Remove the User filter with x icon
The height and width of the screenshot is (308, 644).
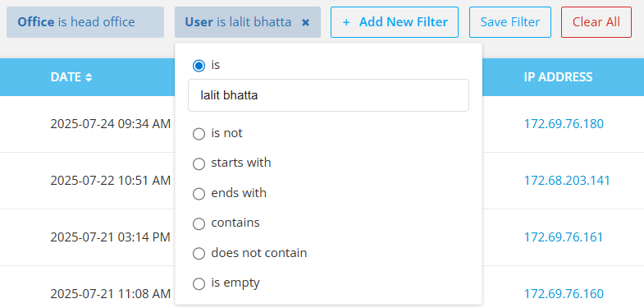(x=305, y=22)
